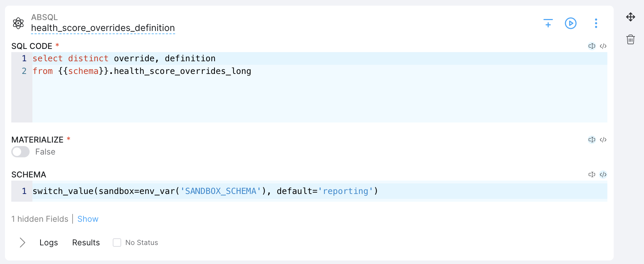Screen dimensions: 644x264
Task: Click the MATERIALIZE field label
Action: pyautogui.click(x=37, y=140)
